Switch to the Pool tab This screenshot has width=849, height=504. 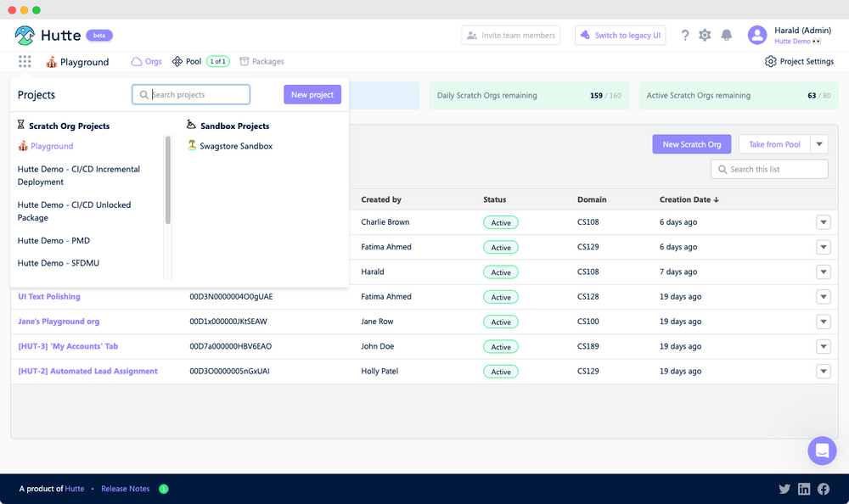point(187,62)
